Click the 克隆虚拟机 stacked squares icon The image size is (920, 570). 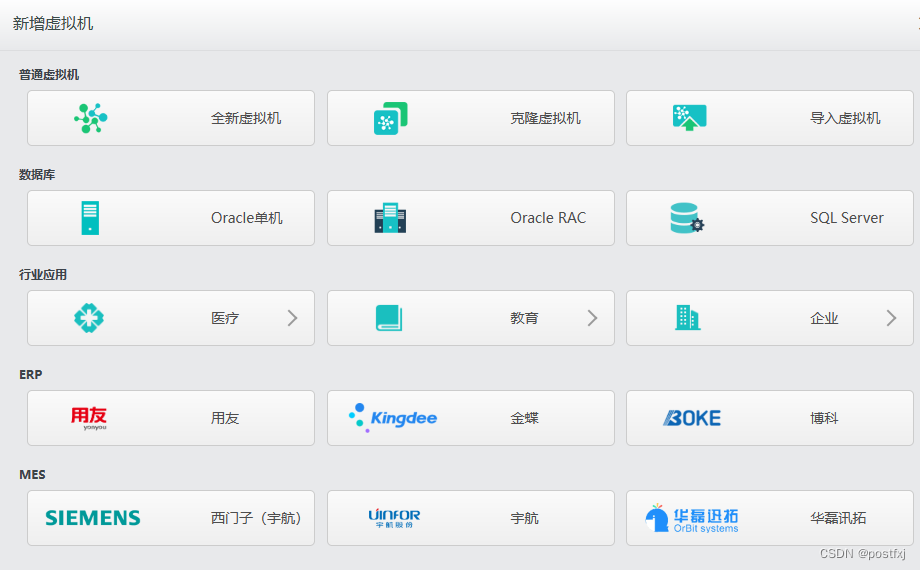click(391, 118)
